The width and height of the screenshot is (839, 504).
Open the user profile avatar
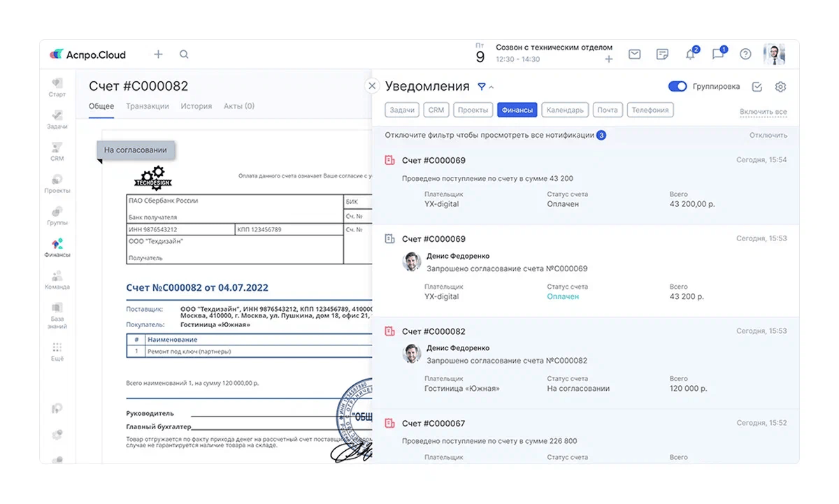(774, 55)
